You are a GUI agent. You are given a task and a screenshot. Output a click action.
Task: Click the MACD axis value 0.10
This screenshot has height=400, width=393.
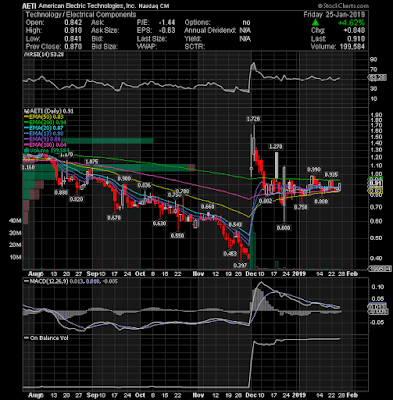click(x=377, y=287)
